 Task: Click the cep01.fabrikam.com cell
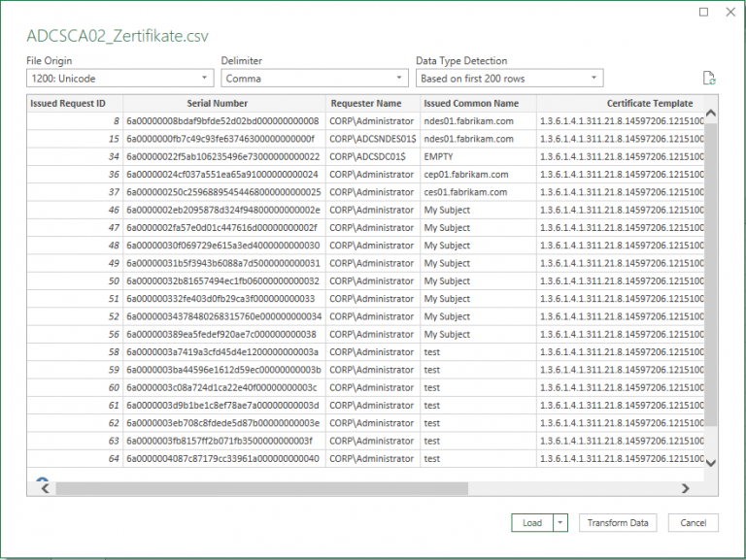[x=478, y=175]
